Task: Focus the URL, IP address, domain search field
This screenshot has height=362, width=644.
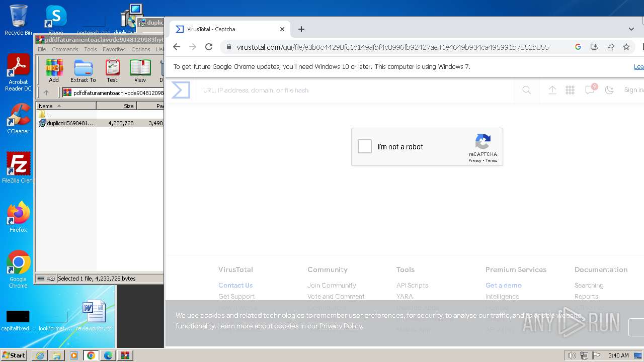Action: pyautogui.click(x=355, y=90)
